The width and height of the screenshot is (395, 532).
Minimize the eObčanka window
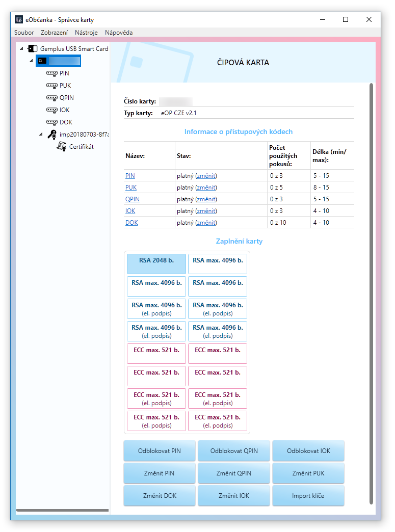323,20
